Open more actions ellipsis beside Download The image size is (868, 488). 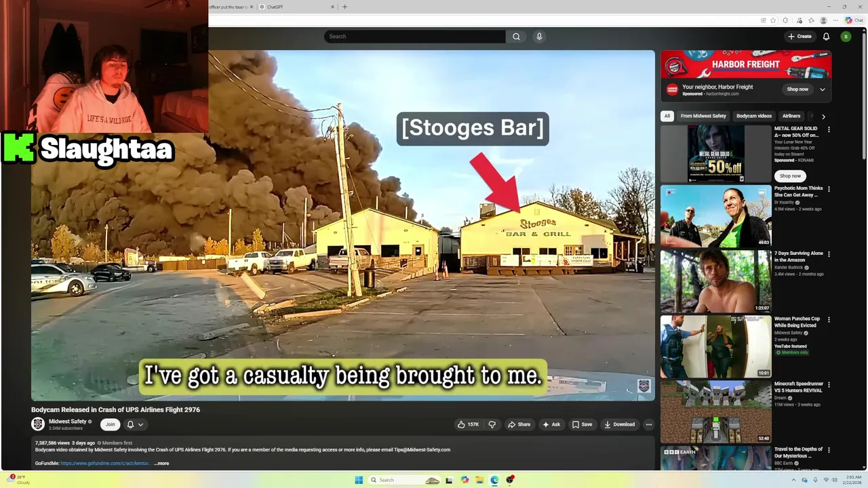649,424
